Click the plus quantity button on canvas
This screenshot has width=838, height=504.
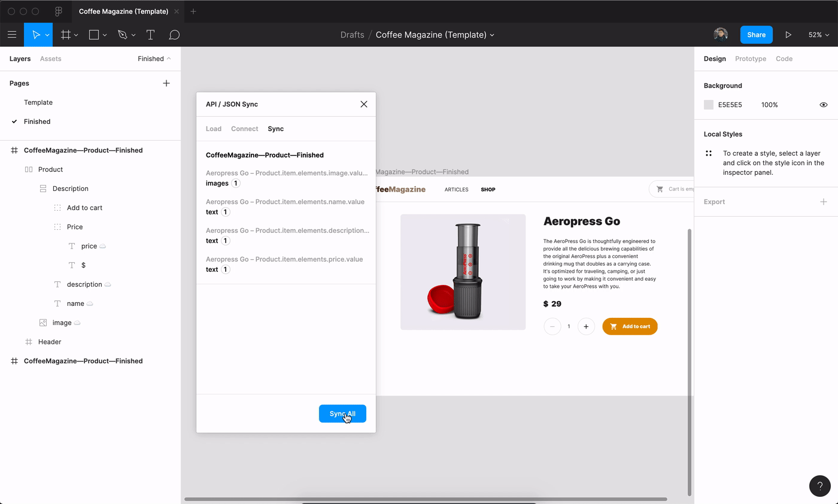point(586,326)
